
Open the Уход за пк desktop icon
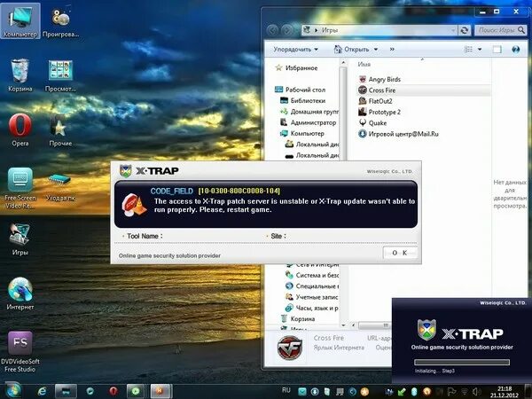tap(60, 186)
